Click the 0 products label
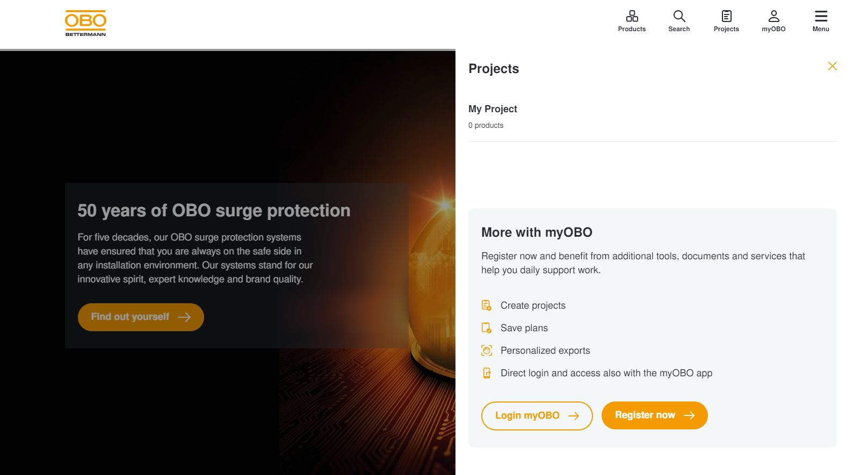The width and height of the screenshot is (868, 475). tap(486, 125)
